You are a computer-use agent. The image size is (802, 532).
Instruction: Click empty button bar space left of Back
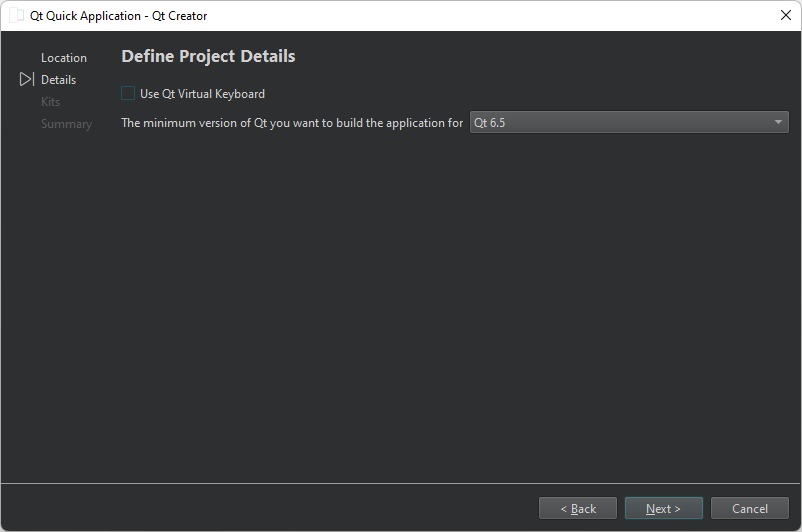tap(270, 509)
